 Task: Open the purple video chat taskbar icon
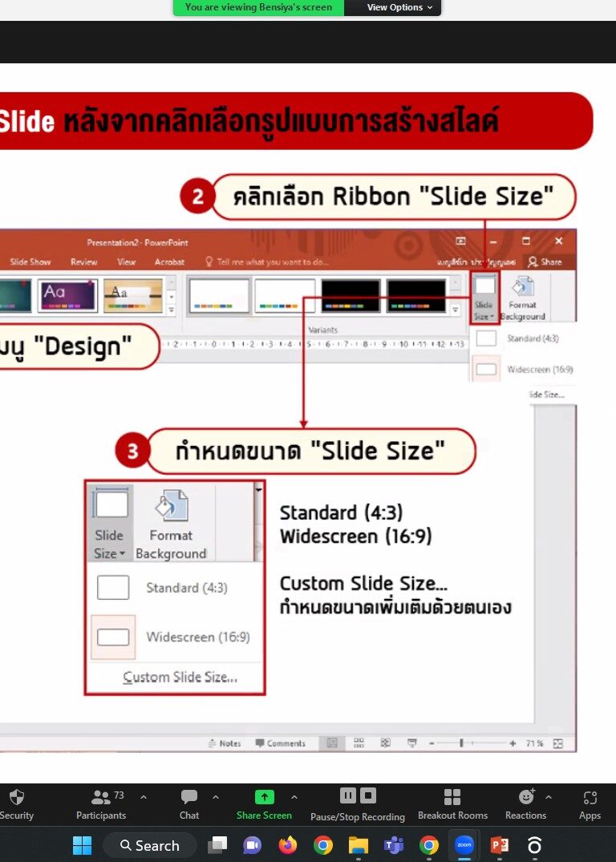click(253, 845)
